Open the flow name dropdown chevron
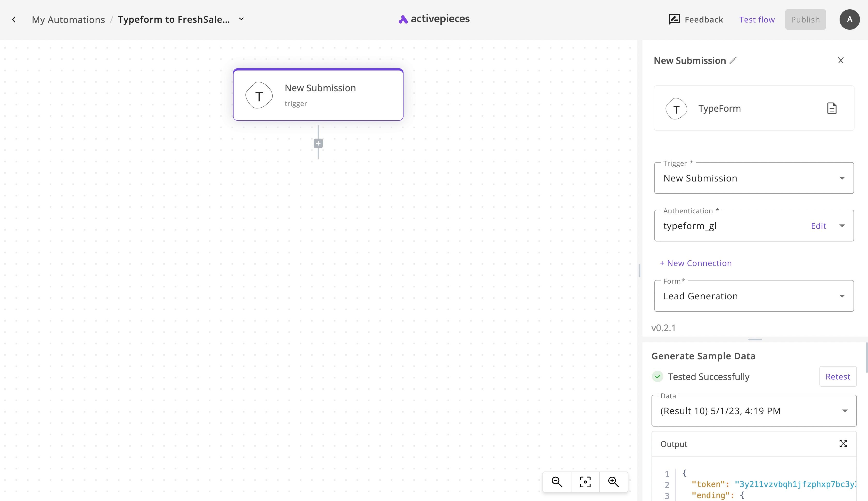This screenshot has width=868, height=501. tap(241, 19)
